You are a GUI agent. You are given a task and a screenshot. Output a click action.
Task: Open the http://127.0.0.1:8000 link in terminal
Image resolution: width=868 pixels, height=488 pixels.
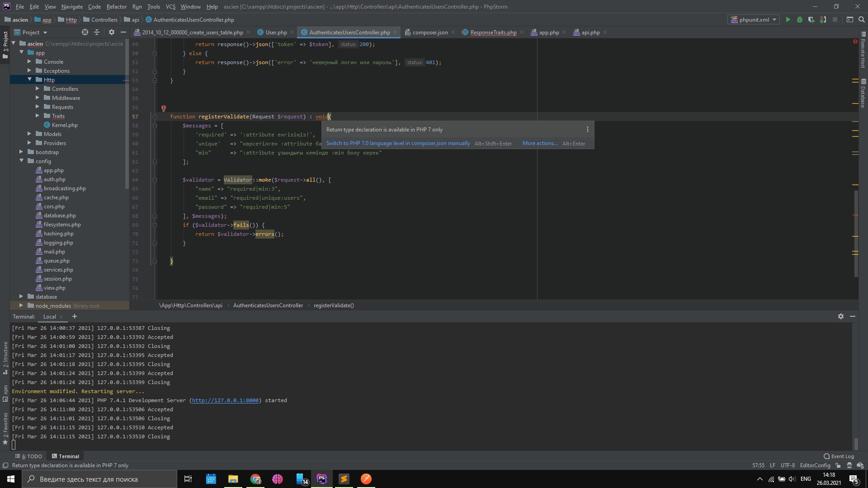[x=225, y=400]
